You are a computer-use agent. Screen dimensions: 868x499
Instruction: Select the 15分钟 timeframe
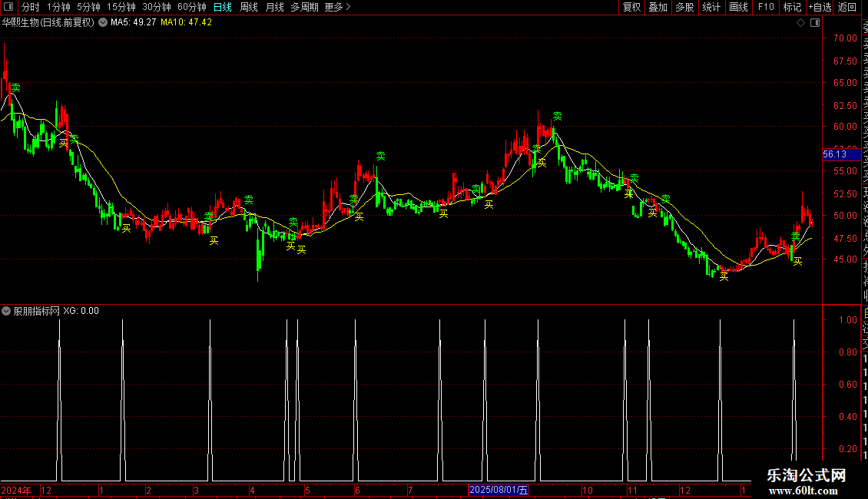point(121,7)
